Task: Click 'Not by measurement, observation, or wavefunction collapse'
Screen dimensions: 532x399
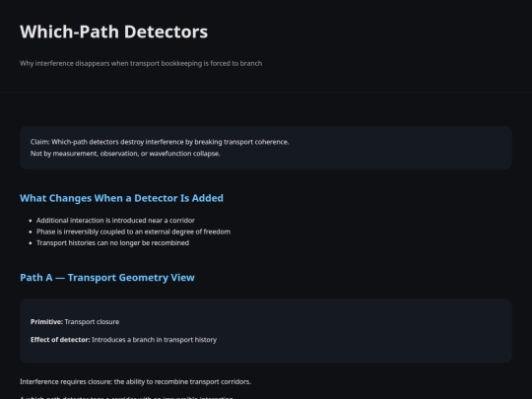Action: (125, 154)
